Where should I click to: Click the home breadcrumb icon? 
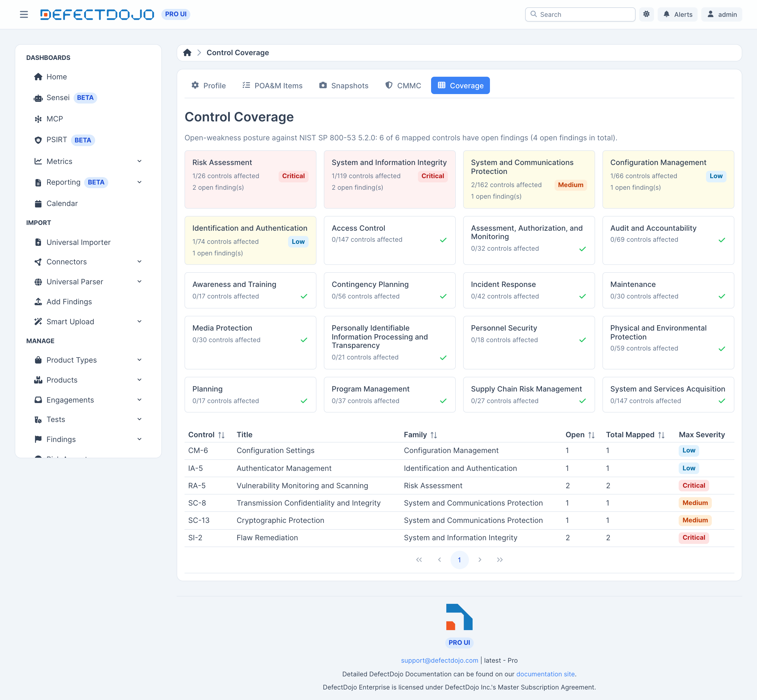tap(187, 53)
